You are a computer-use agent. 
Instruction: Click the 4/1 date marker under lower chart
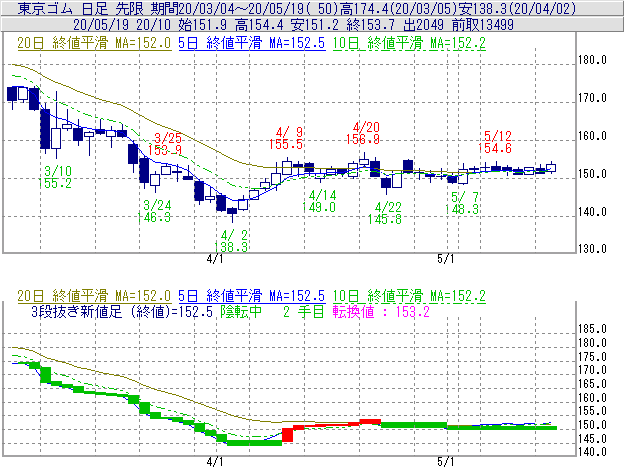click(x=215, y=462)
